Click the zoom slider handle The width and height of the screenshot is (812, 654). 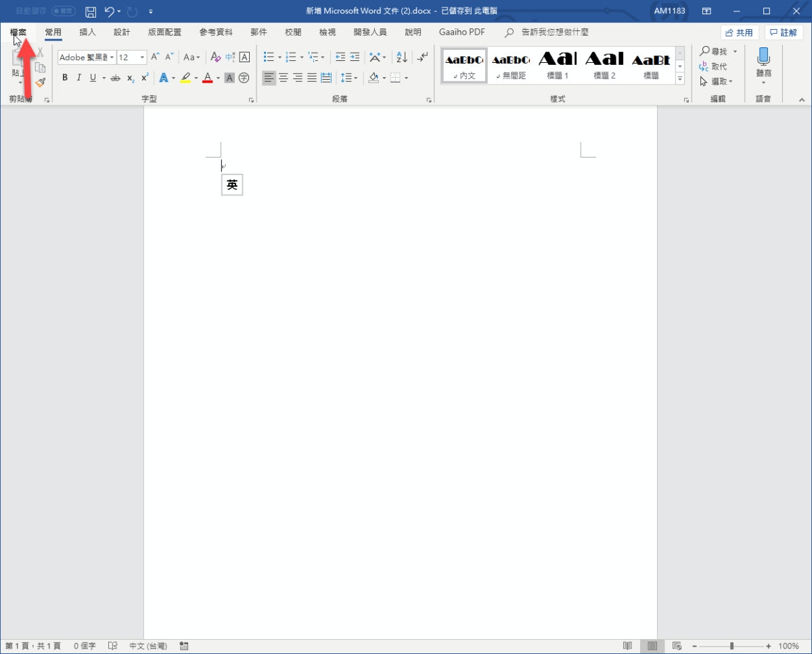point(731,646)
